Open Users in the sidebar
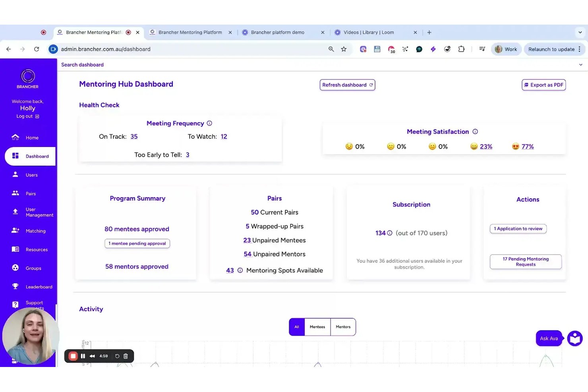Viewport: 588px width, 392px height. pyautogui.click(x=25, y=175)
